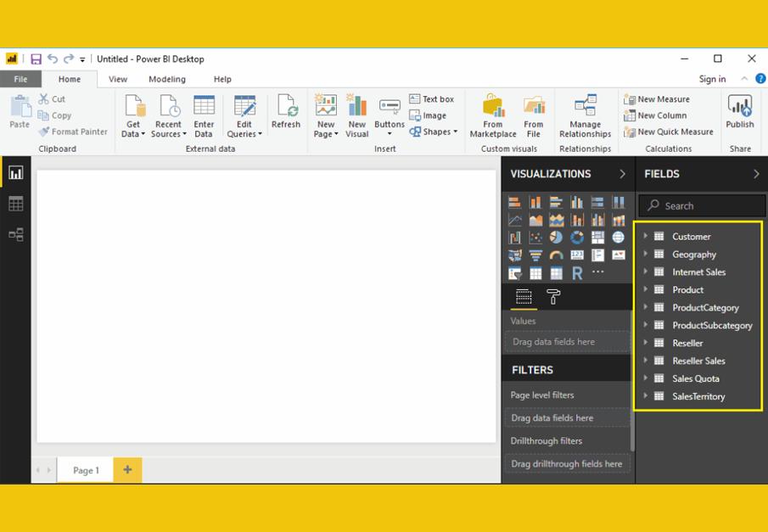Screen dimensions: 768x532
Task: Open the File menu
Action: 20,79
